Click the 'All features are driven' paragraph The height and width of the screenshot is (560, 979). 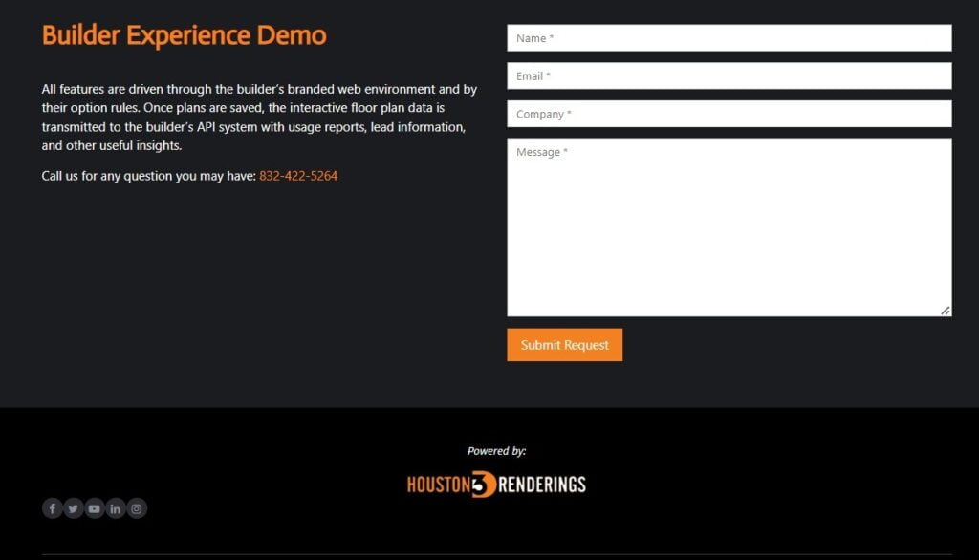[x=259, y=118]
